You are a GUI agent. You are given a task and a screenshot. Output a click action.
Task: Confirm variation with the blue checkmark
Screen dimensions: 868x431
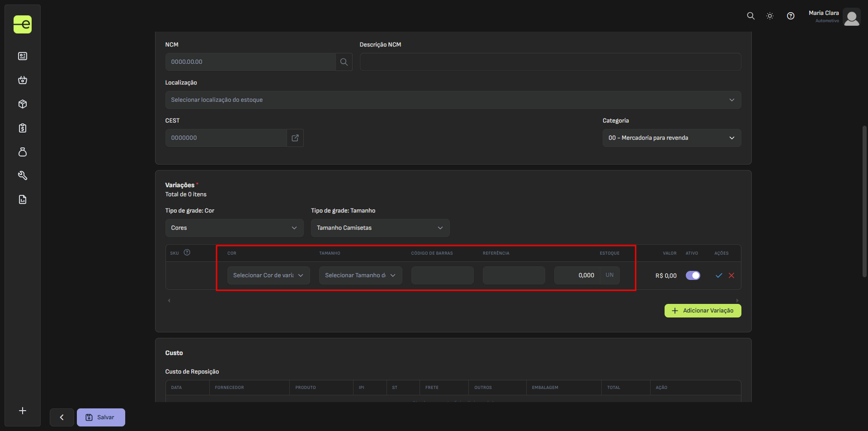click(x=719, y=275)
